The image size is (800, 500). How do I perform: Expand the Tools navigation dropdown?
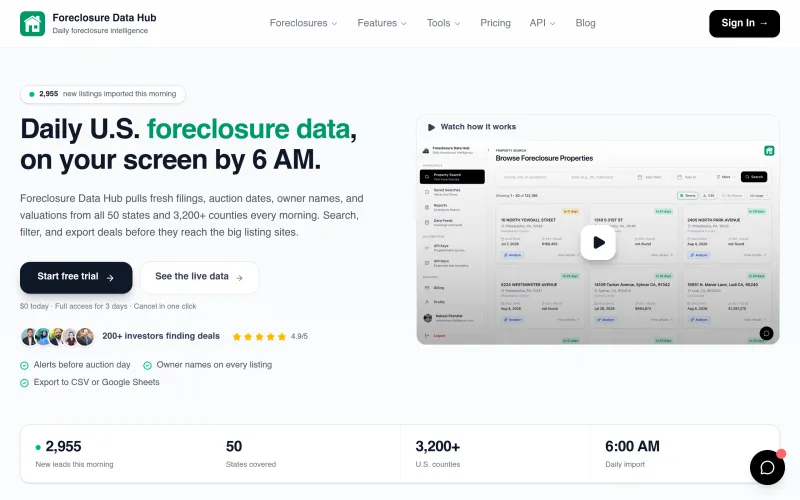[443, 23]
